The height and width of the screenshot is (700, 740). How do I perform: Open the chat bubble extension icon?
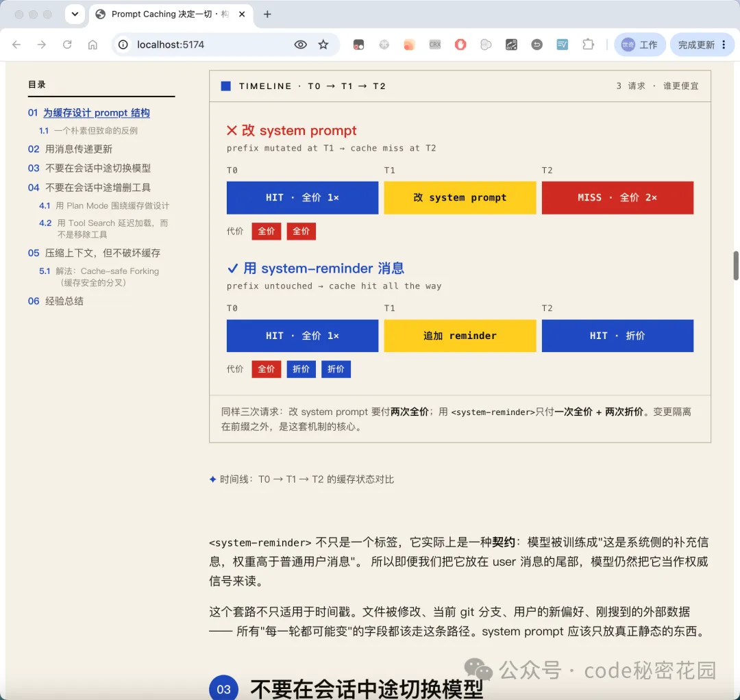486,45
